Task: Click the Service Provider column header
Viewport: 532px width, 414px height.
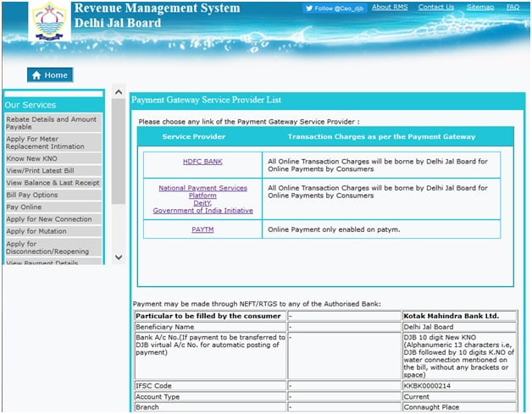Action: click(x=194, y=136)
